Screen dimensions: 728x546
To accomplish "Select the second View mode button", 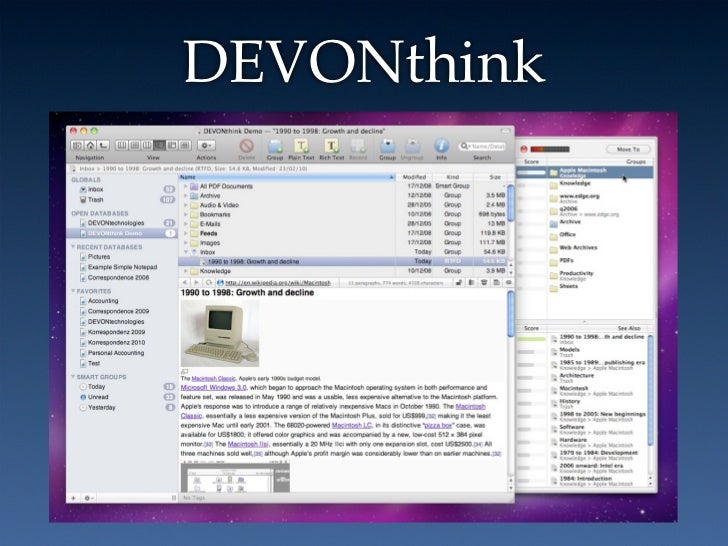I will (x=135, y=145).
